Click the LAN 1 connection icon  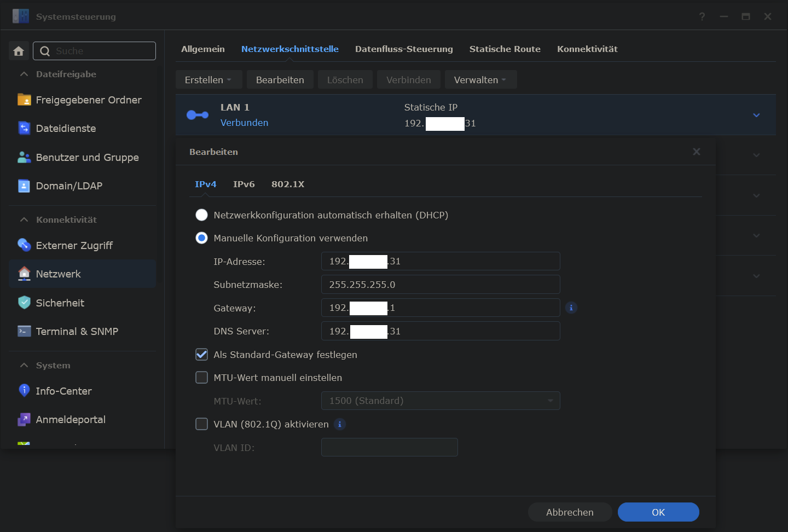(x=198, y=115)
